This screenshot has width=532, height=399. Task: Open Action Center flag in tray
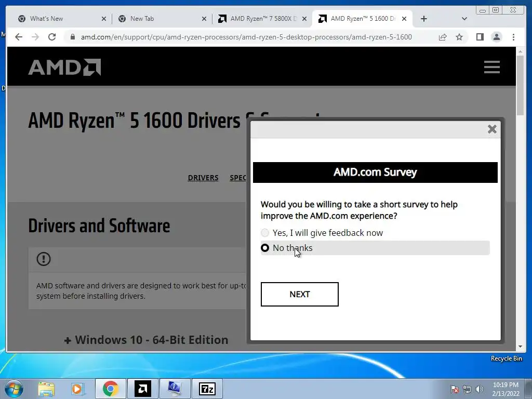tap(455, 389)
